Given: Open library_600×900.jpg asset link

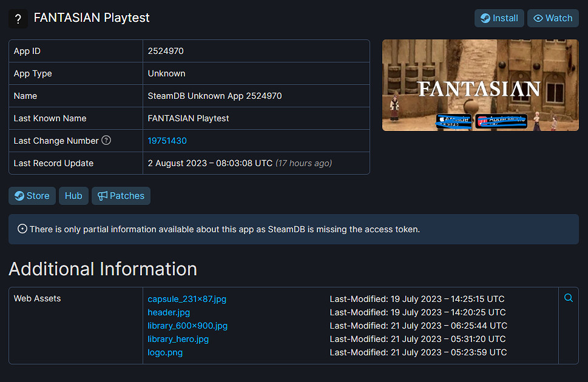Looking at the screenshot, I should pos(188,326).
